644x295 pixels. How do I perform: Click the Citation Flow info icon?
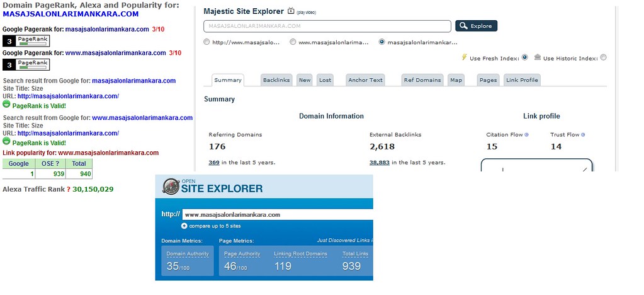click(x=526, y=134)
